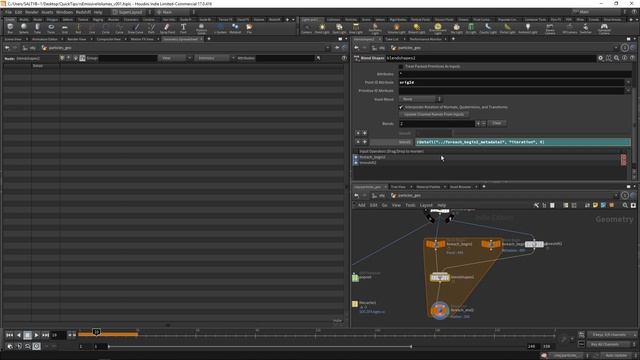
Task: Switch to the Geometry Spreadsheet tab
Action: pos(180,39)
